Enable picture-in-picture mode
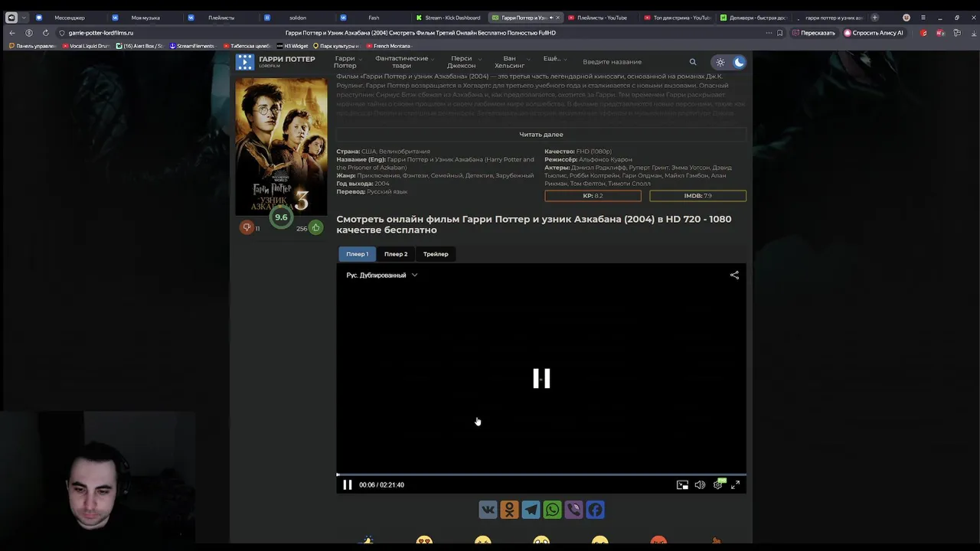This screenshot has width=980, height=551. [682, 484]
